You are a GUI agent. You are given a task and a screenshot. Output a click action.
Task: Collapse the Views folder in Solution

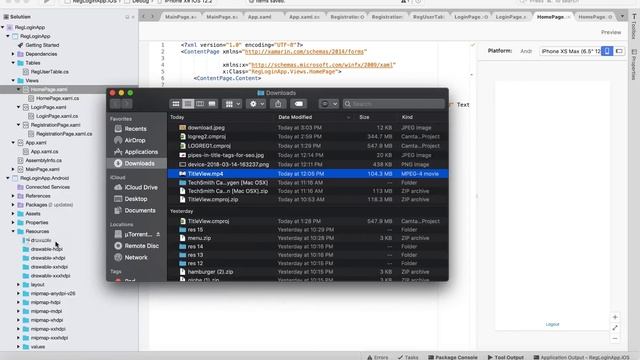(x=13, y=81)
